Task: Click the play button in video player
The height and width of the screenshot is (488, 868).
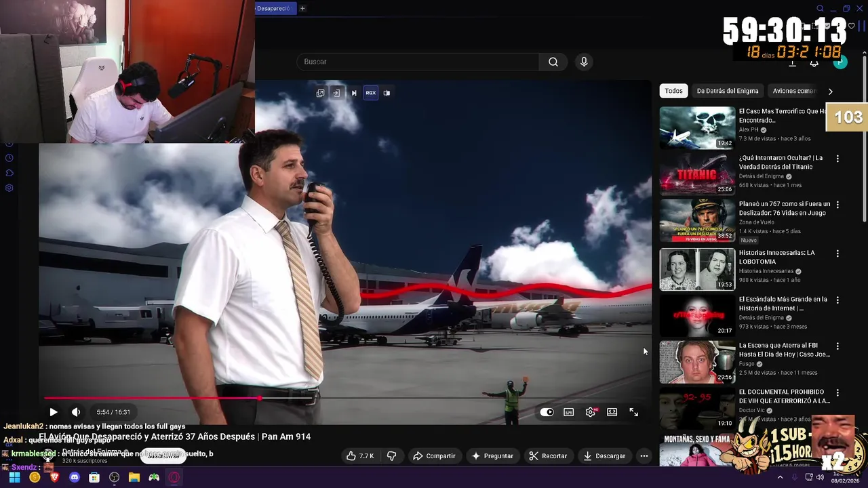Action: click(x=54, y=412)
